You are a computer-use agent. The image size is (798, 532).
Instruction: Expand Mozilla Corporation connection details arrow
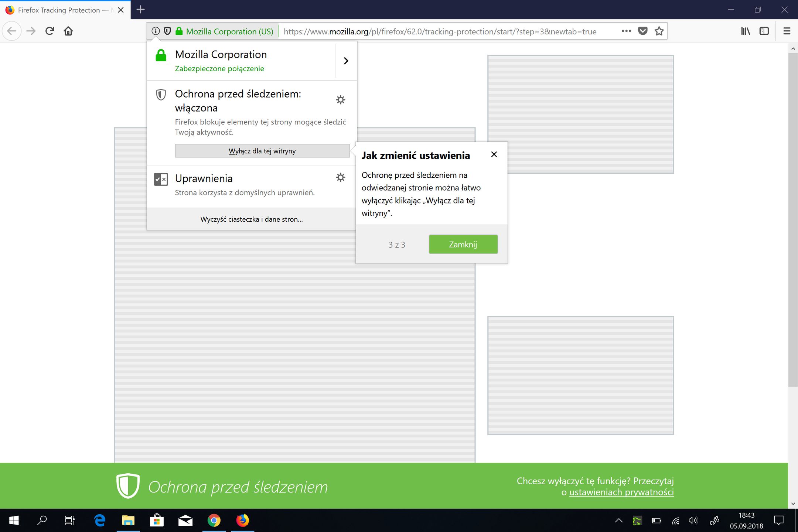tap(346, 61)
